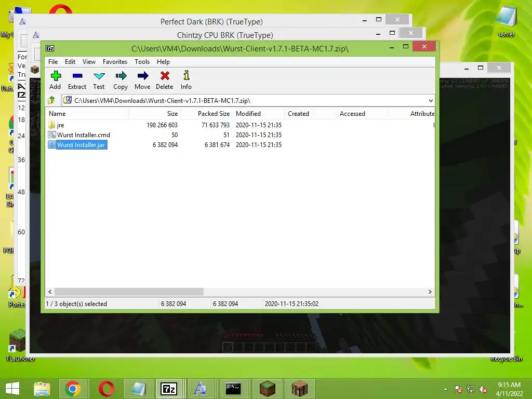Sort list by Created column
The image size is (532, 399).
click(311, 114)
